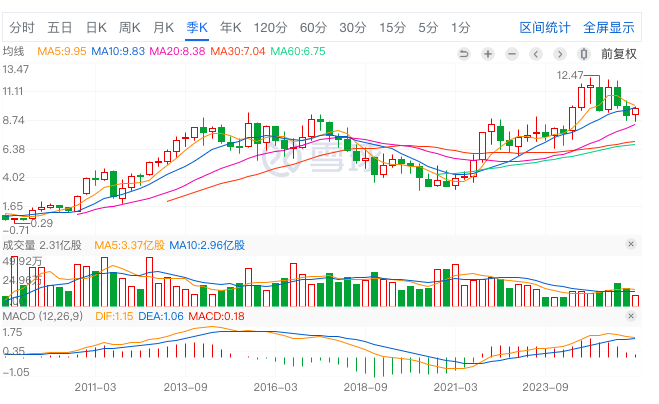
Task: Close the 成交量 volume indicator panel
Action: tap(630, 244)
